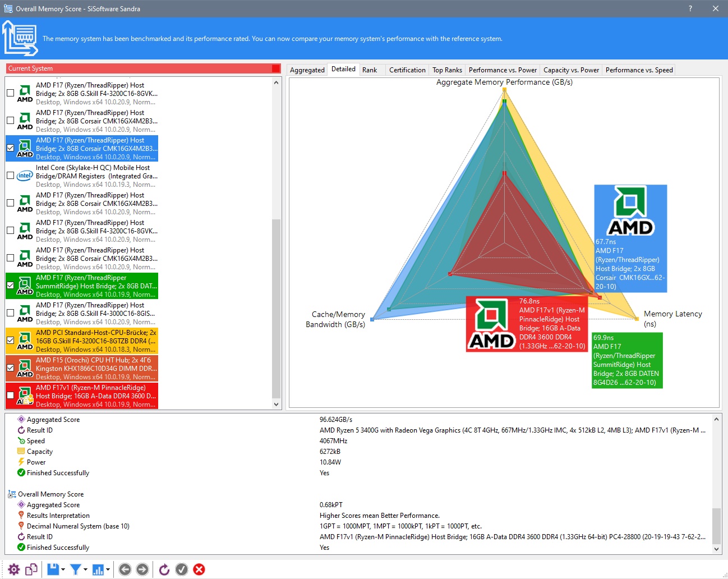The image size is (728, 579).
Task: Click the help question mark in title bar
Action: tap(690, 8)
